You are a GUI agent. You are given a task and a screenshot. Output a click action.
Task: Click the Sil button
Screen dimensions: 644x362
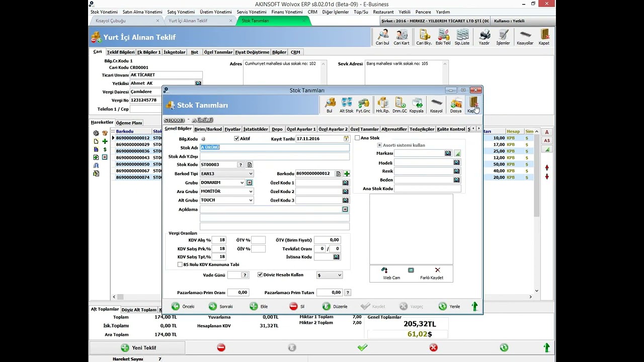[x=297, y=306]
